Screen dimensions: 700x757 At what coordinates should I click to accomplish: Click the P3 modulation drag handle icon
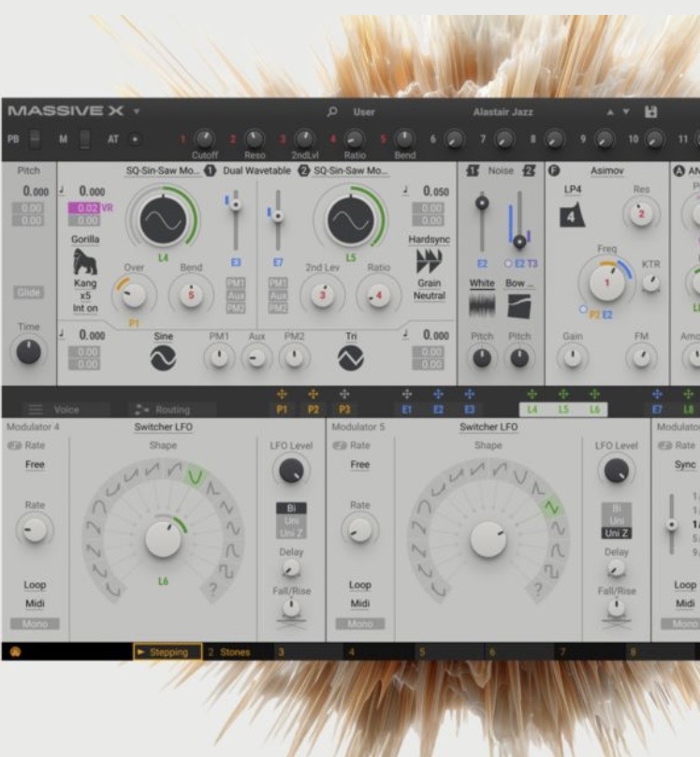click(x=344, y=395)
